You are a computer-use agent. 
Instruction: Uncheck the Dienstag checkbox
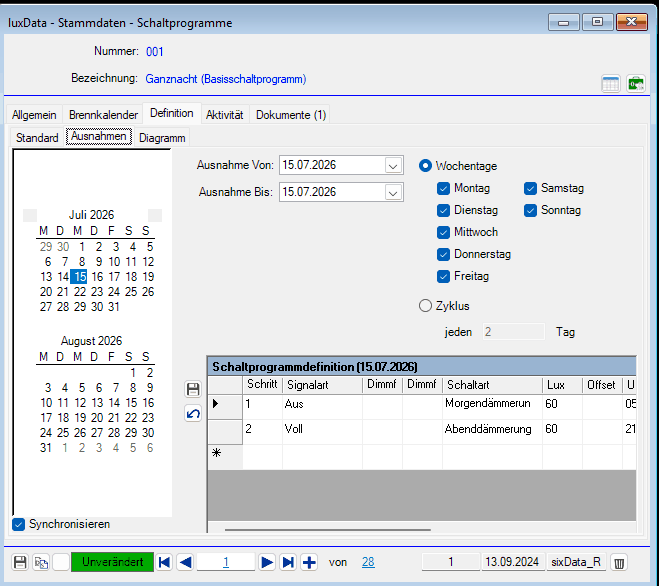pos(443,210)
